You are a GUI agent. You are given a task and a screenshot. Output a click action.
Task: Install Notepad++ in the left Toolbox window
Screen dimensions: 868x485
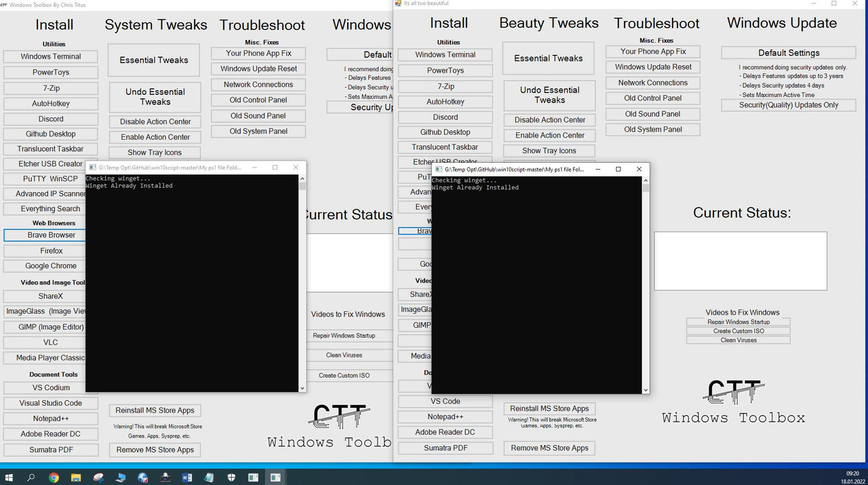(x=51, y=419)
